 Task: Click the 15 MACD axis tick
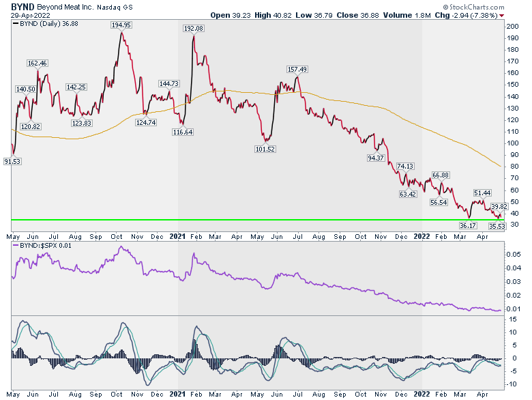click(x=513, y=319)
